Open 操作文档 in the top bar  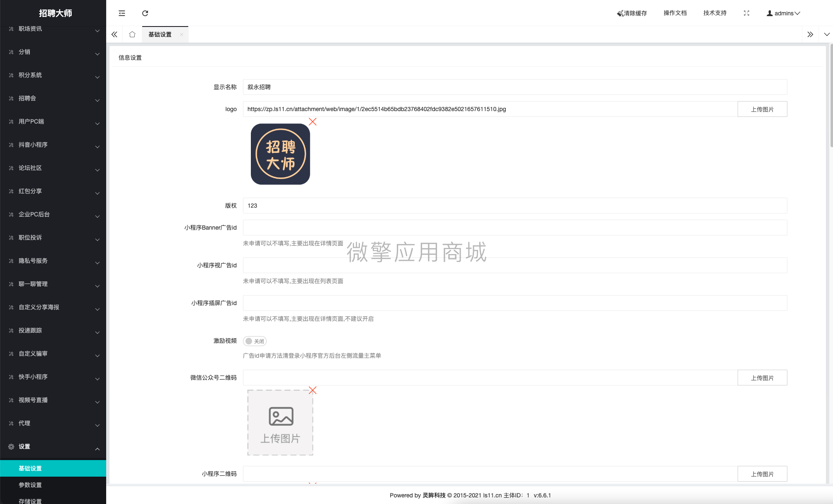point(675,13)
